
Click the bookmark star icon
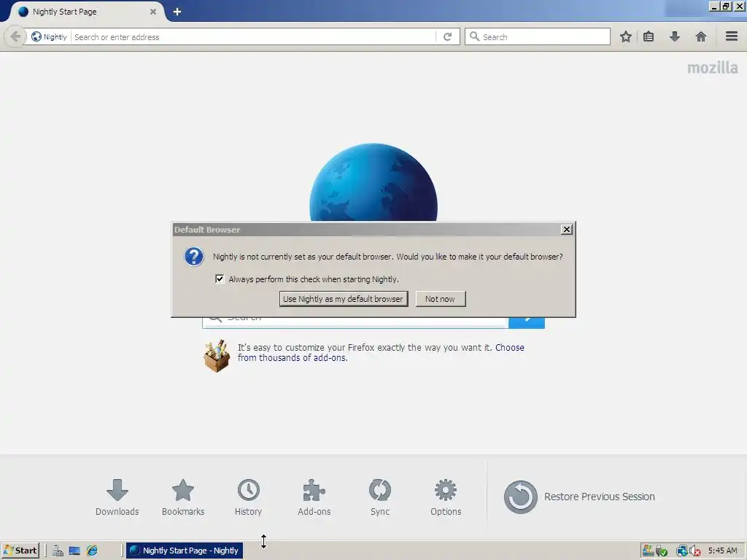tap(625, 36)
